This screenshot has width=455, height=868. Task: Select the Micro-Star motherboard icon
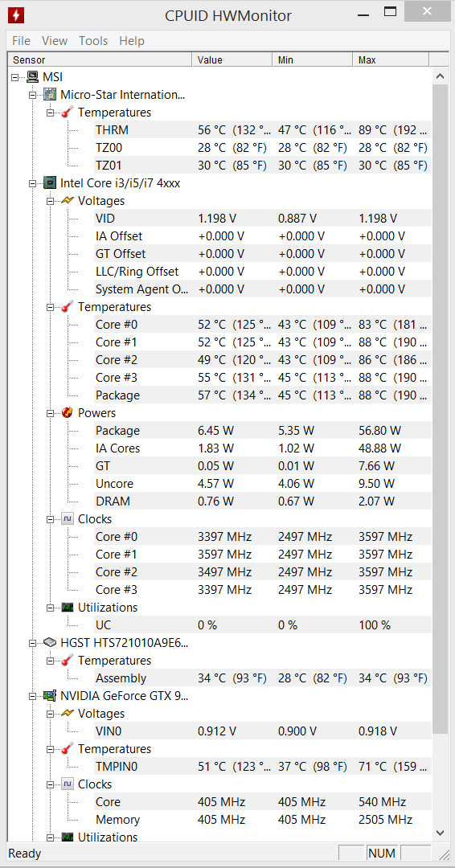click(50, 95)
